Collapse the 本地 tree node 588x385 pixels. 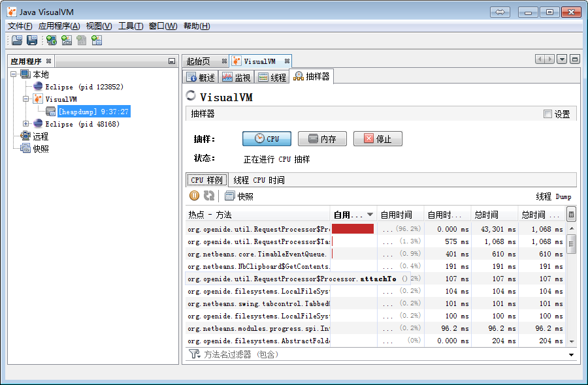14,74
